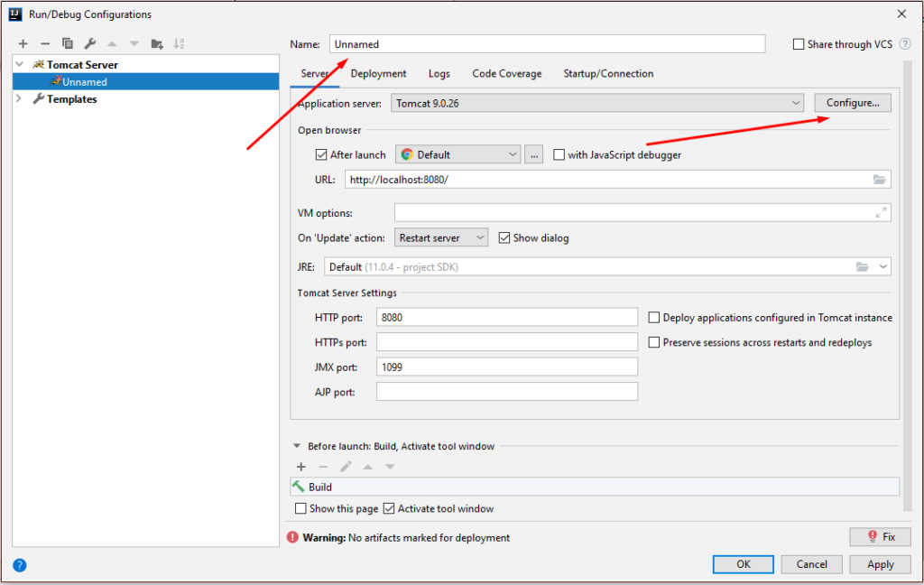Click the Configure... button
This screenshot has width=924, height=585.
pyautogui.click(x=853, y=103)
